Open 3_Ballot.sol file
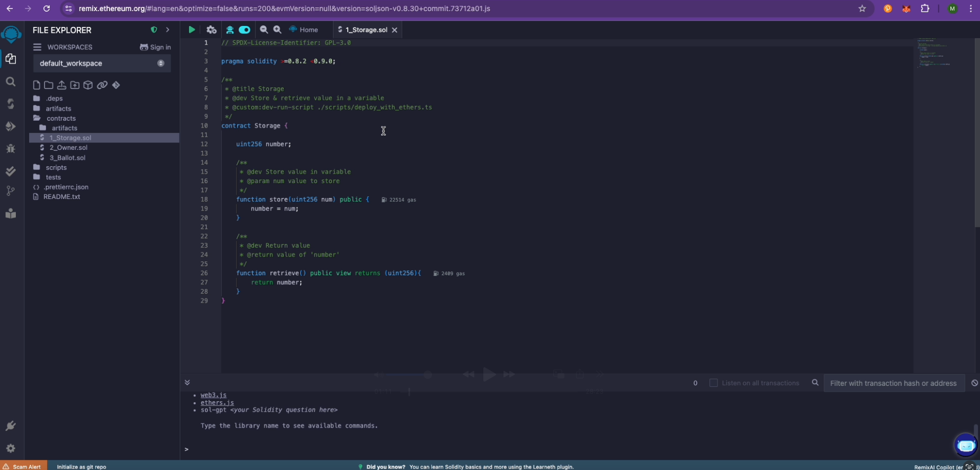 (67, 158)
